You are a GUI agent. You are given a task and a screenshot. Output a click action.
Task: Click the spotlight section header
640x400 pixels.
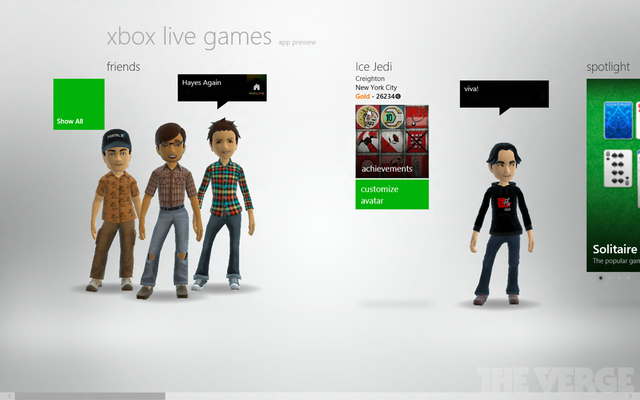[610, 67]
